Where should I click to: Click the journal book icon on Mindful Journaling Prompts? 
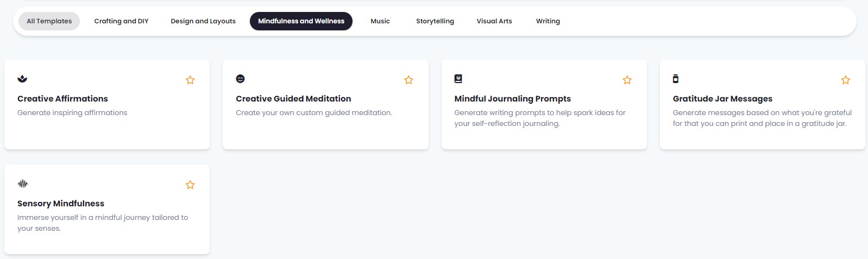pyautogui.click(x=458, y=79)
